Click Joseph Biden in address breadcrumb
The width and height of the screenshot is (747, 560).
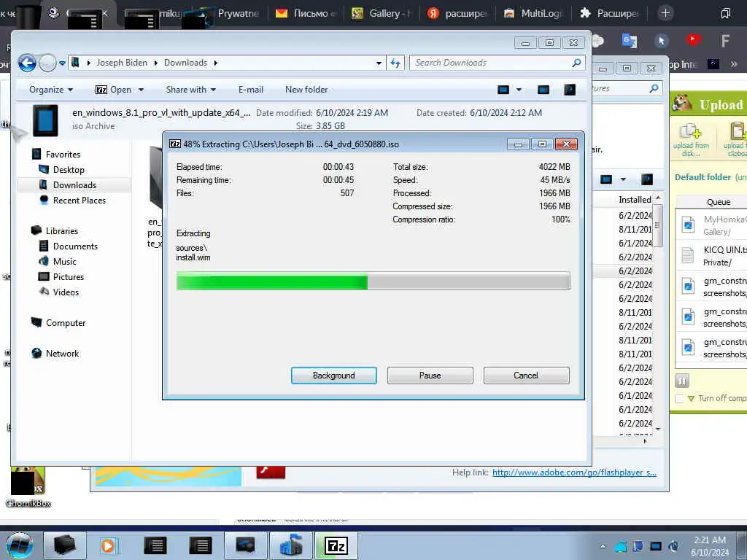point(122,63)
